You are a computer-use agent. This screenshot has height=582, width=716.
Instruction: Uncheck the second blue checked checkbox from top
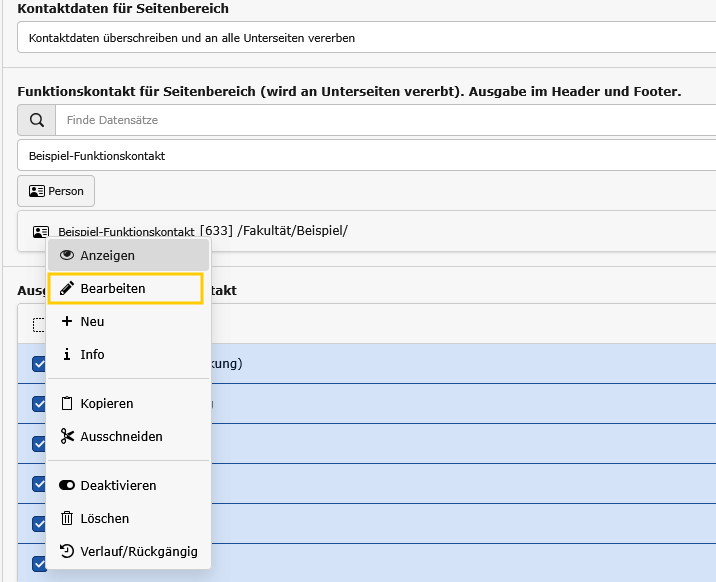coord(39,404)
